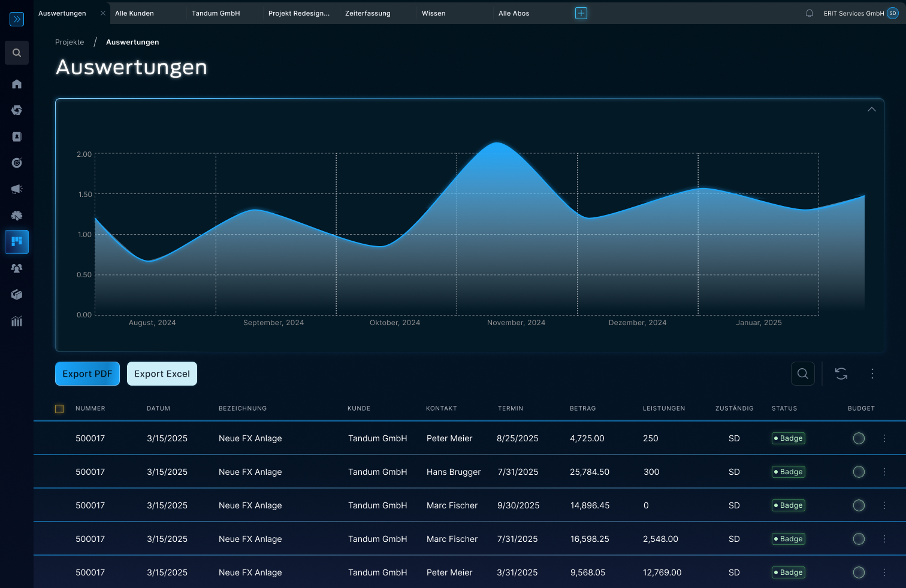Open the aperture-shaped sidebar icon
Image resolution: width=906 pixels, height=588 pixels.
[x=17, y=110]
